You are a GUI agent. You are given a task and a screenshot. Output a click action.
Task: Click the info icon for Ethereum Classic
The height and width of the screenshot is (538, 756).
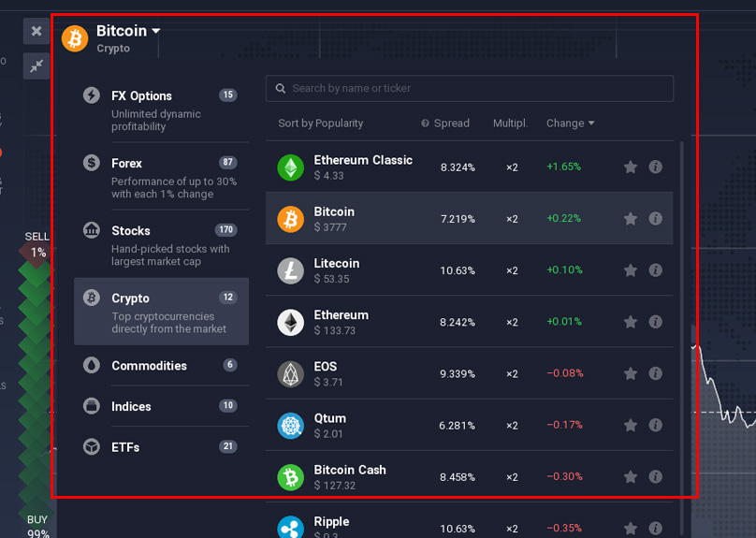[656, 167]
